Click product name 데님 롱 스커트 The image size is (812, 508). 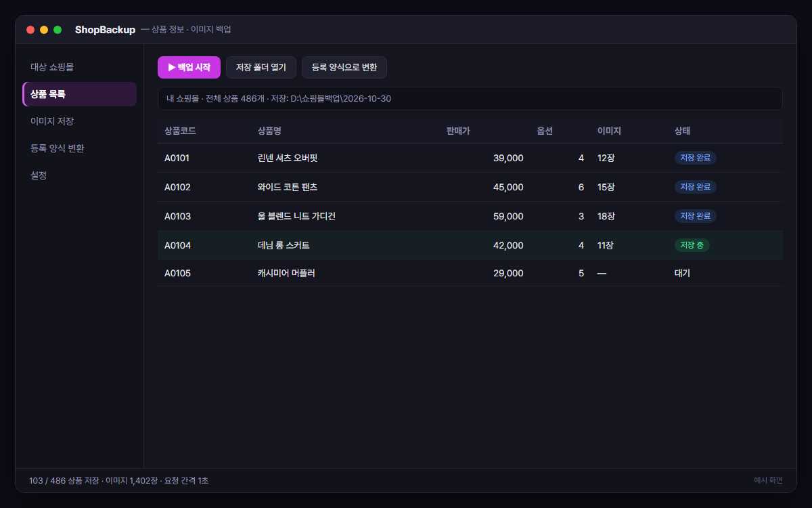tap(284, 245)
